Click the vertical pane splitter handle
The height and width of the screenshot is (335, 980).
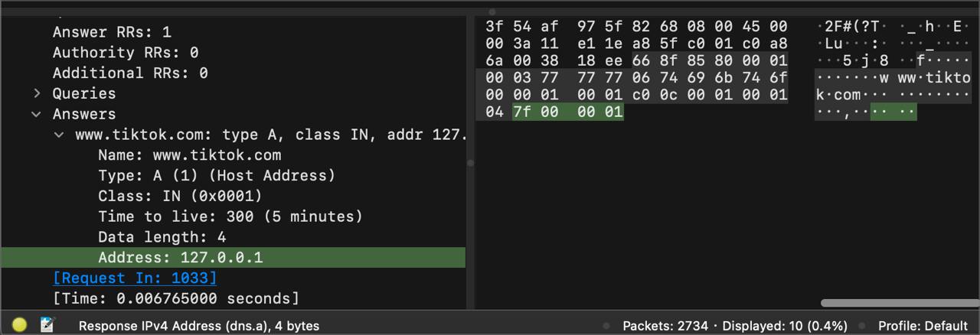click(470, 162)
